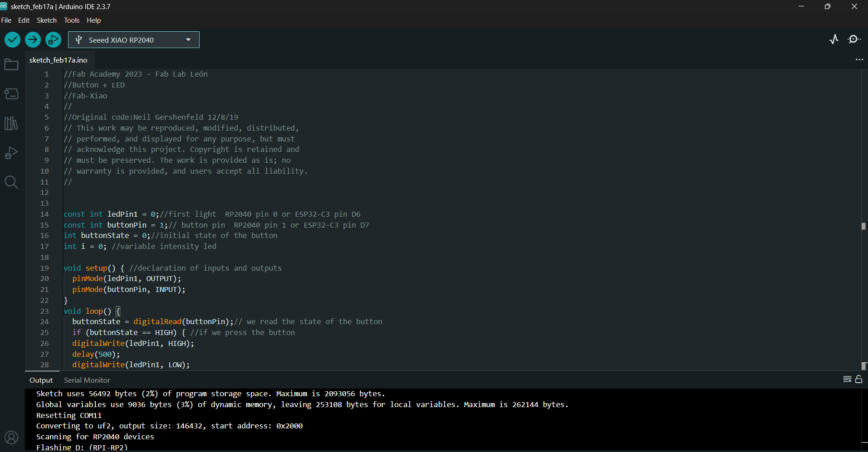Screen dimensions: 868x452
Task: Open the Serial Monitor magnifier icon
Action: point(854,39)
